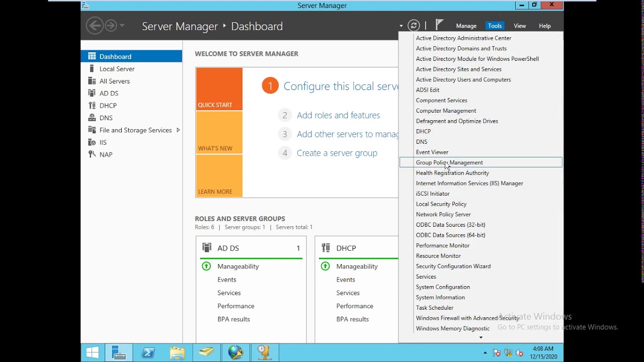Click Server Manager taskbar icon

pyautogui.click(x=119, y=352)
